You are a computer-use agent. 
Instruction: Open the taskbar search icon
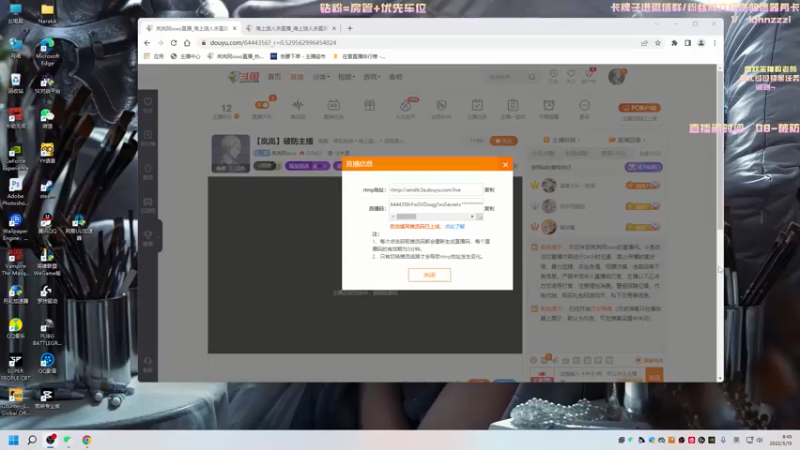click(x=32, y=440)
